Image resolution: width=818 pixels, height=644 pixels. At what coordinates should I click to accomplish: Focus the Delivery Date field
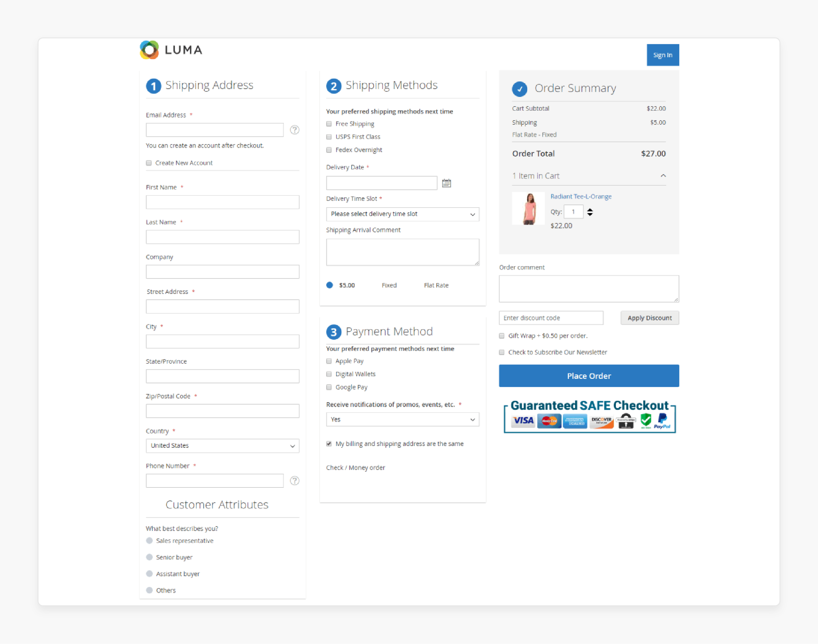tap(382, 183)
